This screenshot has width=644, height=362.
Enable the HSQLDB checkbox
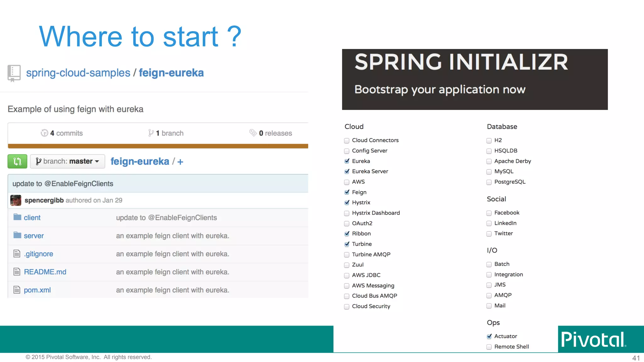tap(489, 151)
